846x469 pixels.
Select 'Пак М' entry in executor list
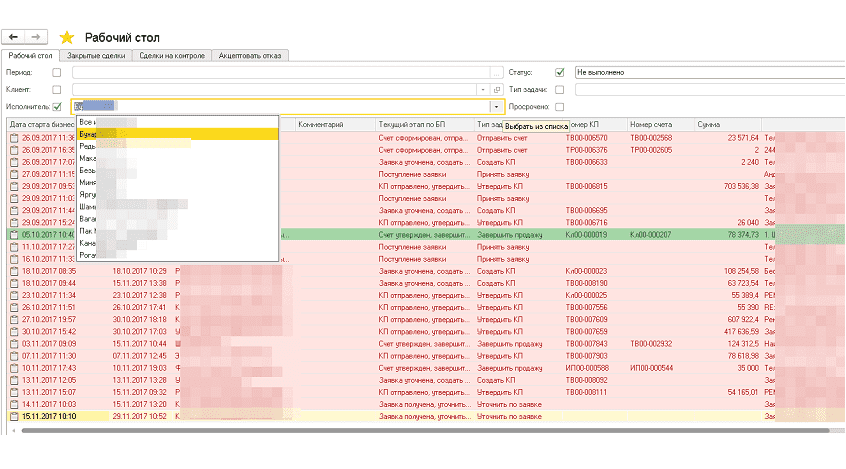(x=178, y=231)
